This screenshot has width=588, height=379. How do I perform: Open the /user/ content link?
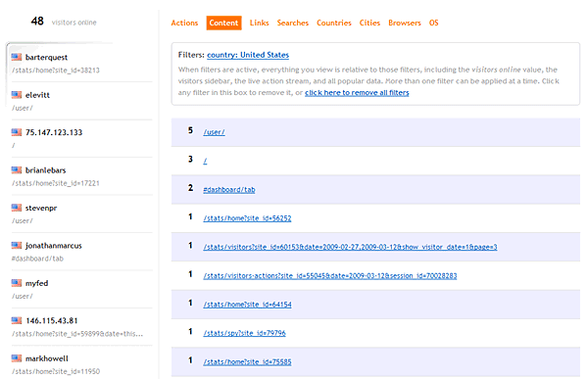(x=214, y=132)
